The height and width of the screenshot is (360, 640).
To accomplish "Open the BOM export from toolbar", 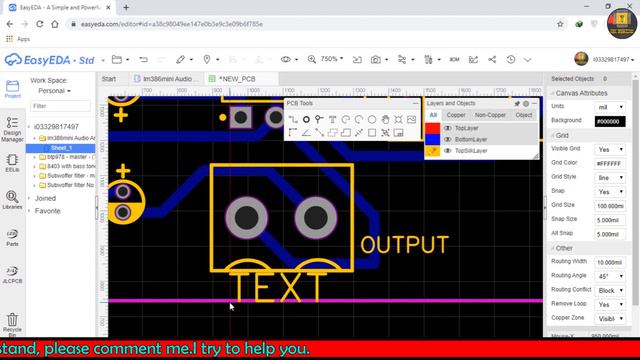I will pos(454,60).
